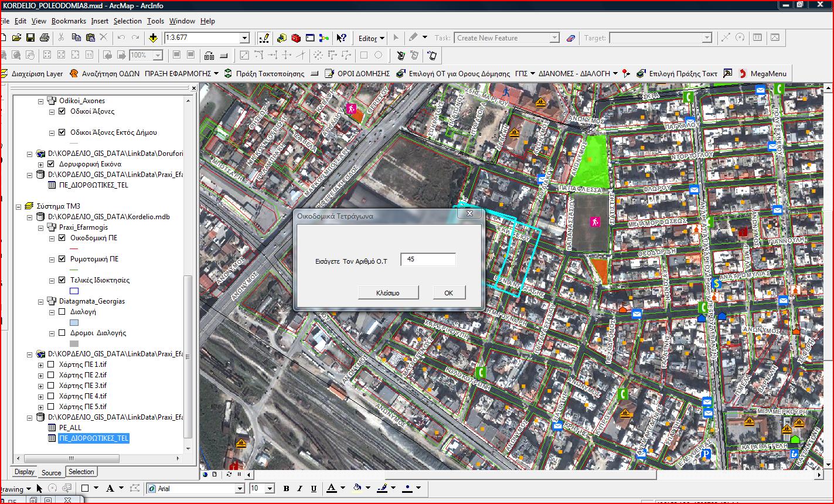Image resolution: width=834 pixels, height=504 pixels.
Task: Open the line color swatch
Action: pos(382,488)
